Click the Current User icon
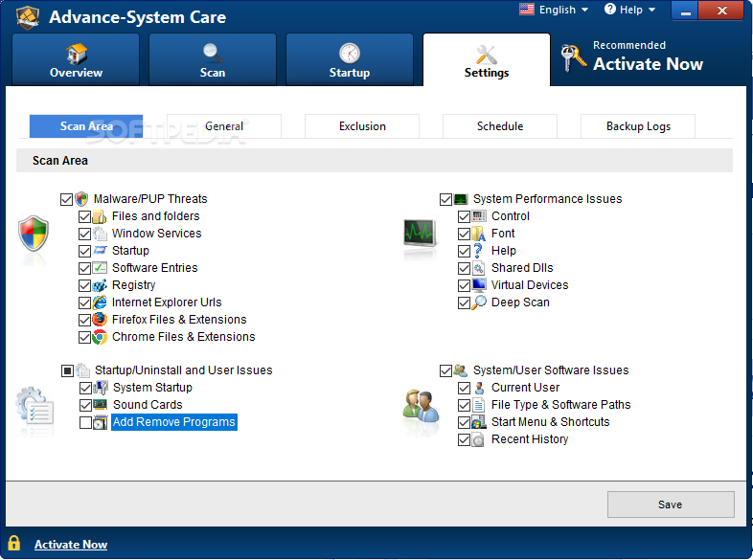 tap(479, 388)
